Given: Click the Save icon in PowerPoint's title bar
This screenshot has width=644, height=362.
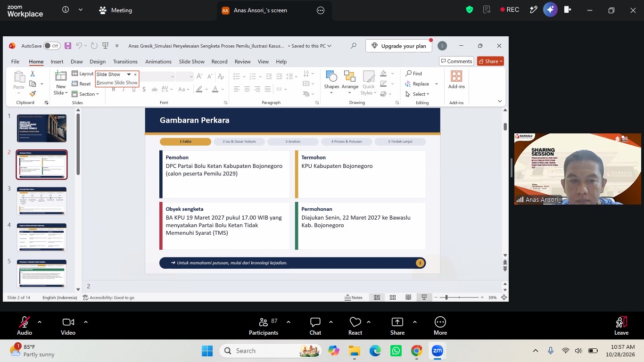Looking at the screenshot, I should coord(68,46).
